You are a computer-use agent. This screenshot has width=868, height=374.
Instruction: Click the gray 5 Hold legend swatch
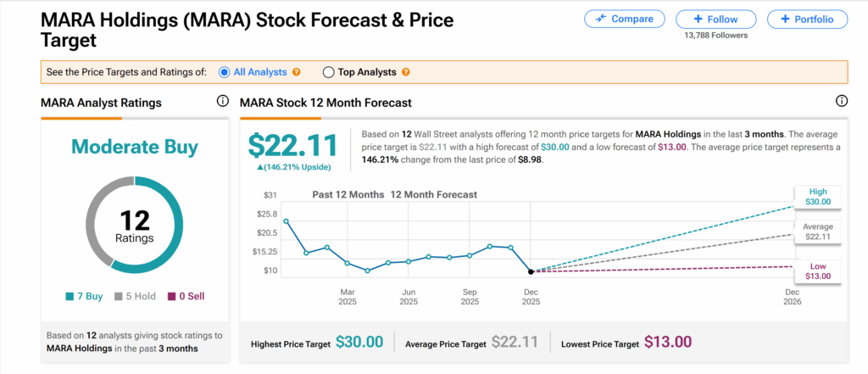[120, 297]
